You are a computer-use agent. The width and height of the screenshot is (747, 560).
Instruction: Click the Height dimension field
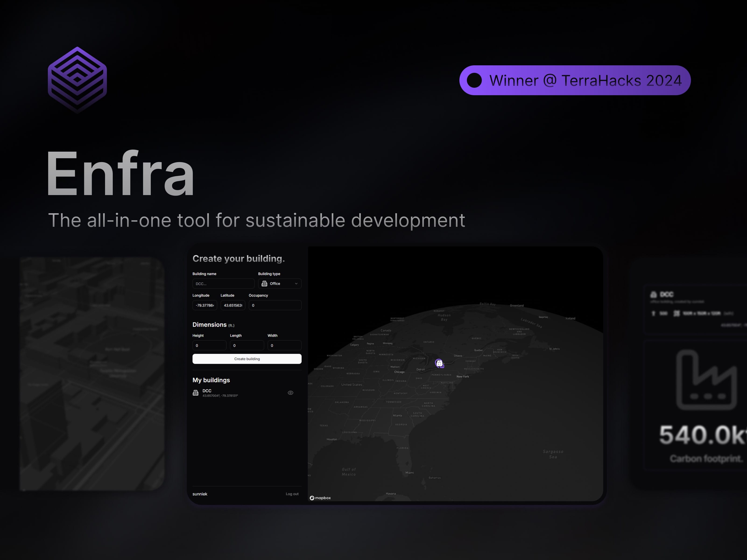coord(209,345)
